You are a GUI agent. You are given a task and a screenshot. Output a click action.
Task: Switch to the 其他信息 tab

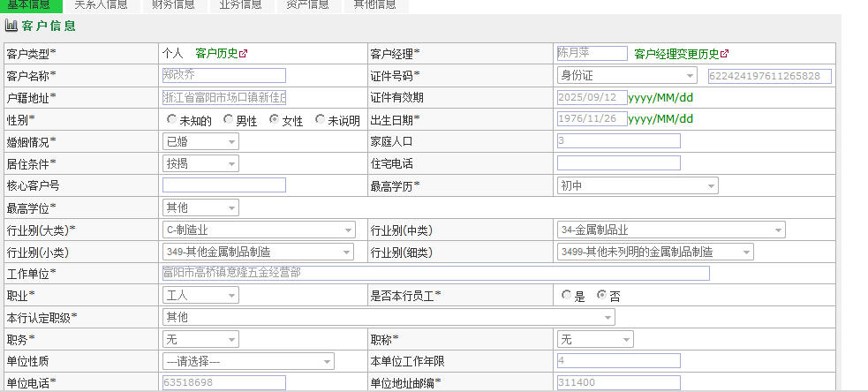coord(374,5)
